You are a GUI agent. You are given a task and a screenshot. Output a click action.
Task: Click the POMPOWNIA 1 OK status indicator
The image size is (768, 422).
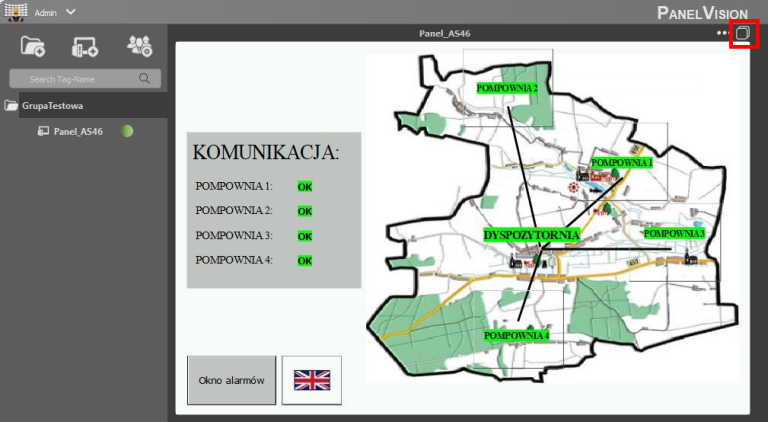pos(305,187)
